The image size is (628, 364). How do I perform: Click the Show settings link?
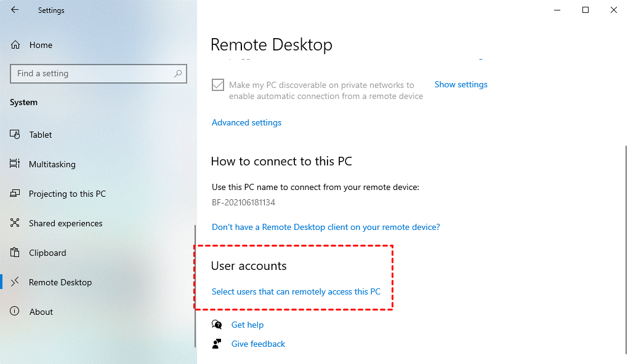pos(461,84)
